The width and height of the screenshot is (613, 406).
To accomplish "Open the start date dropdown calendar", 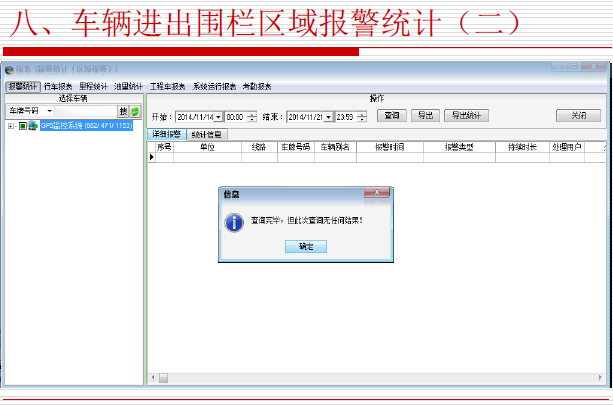I will click(218, 117).
